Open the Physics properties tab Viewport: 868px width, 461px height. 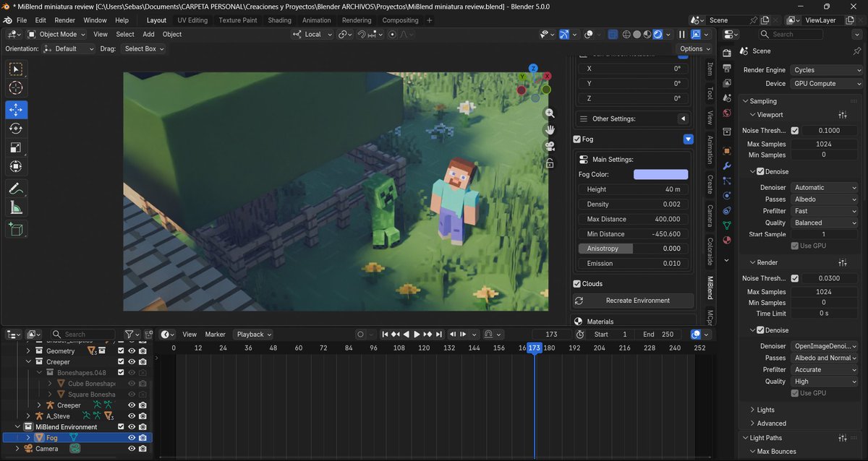point(727,195)
